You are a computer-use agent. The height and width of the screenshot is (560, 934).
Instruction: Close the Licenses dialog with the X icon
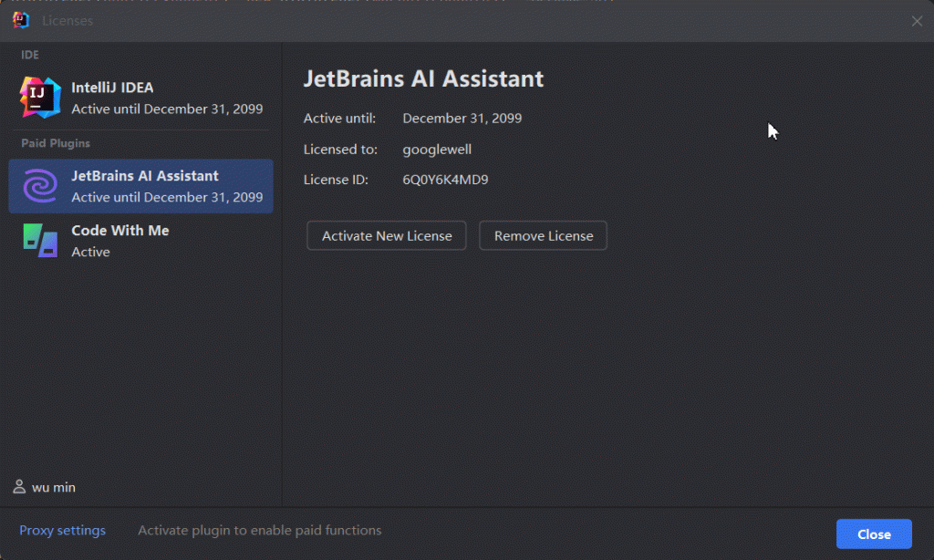pyautogui.click(x=917, y=21)
